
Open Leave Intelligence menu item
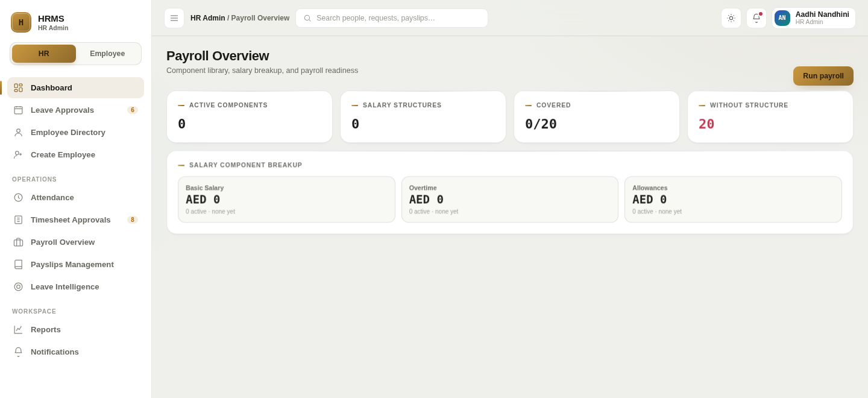(x=75, y=287)
